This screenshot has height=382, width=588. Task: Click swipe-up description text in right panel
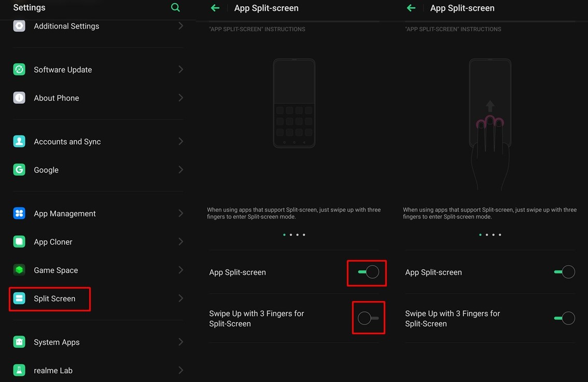pyautogui.click(x=490, y=213)
